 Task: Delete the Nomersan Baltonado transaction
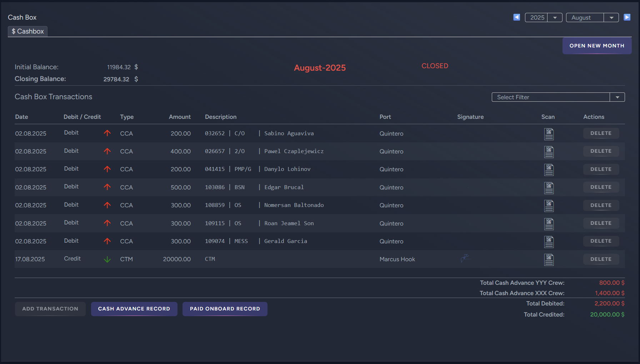tap(601, 205)
